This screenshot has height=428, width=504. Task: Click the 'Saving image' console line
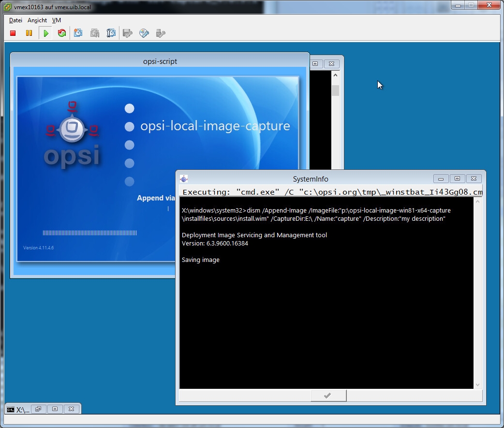click(x=201, y=260)
